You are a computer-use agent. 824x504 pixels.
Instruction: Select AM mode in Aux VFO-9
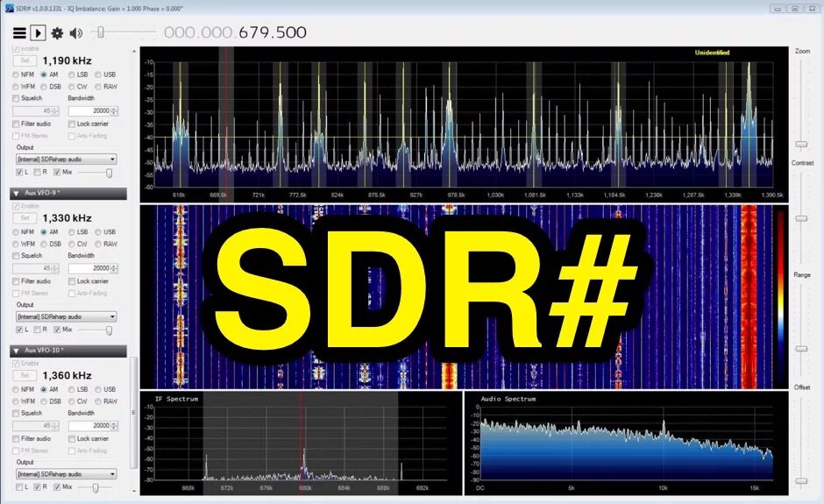(44, 232)
